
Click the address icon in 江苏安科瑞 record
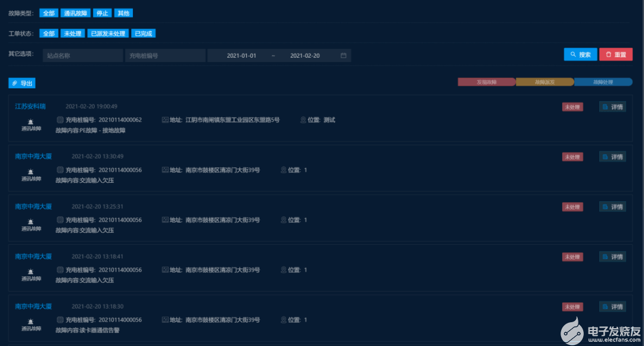point(165,120)
